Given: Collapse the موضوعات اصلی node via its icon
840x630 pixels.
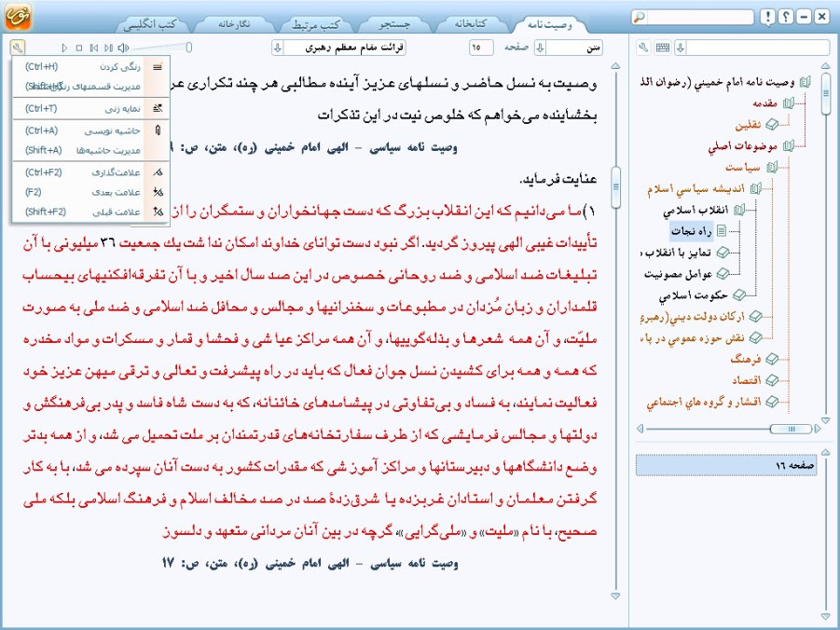Looking at the screenshot, I should point(788,145).
